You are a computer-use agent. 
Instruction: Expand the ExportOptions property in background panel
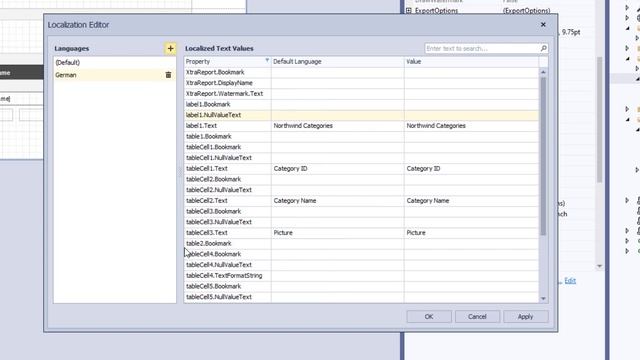click(x=409, y=11)
